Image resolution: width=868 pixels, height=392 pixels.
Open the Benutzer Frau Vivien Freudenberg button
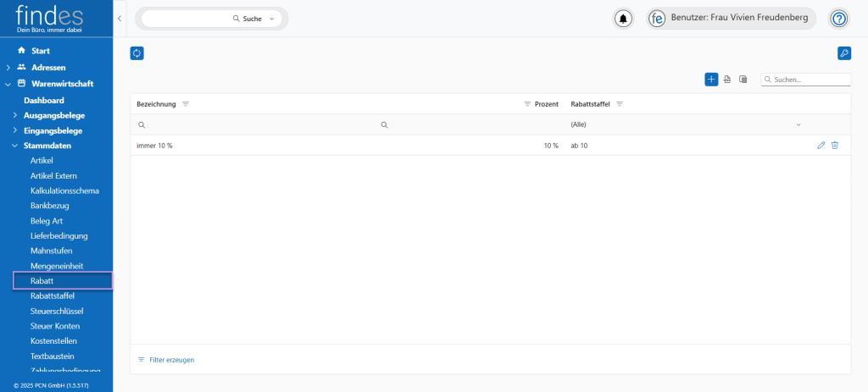732,19
